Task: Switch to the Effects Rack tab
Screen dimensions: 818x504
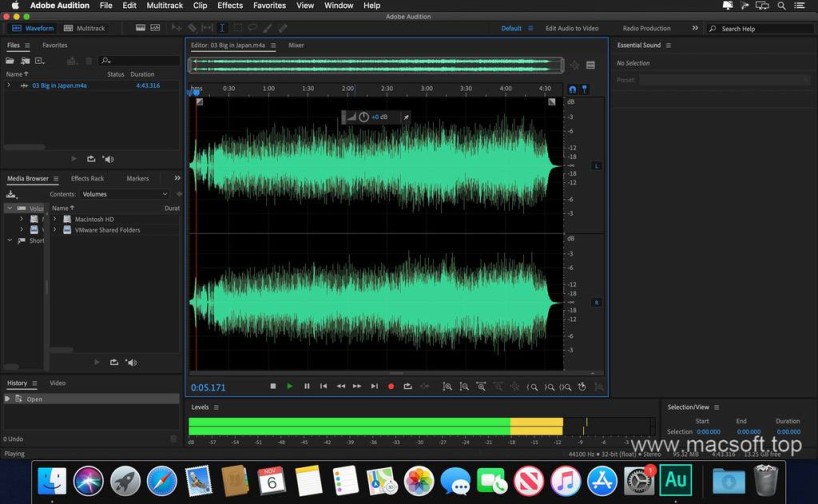Action: tap(87, 178)
